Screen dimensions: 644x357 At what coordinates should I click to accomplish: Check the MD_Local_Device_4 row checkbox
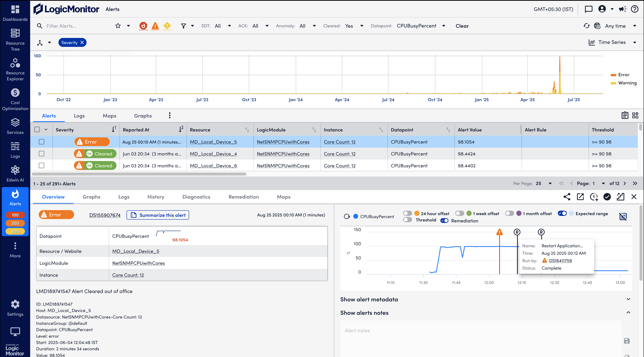point(42,154)
